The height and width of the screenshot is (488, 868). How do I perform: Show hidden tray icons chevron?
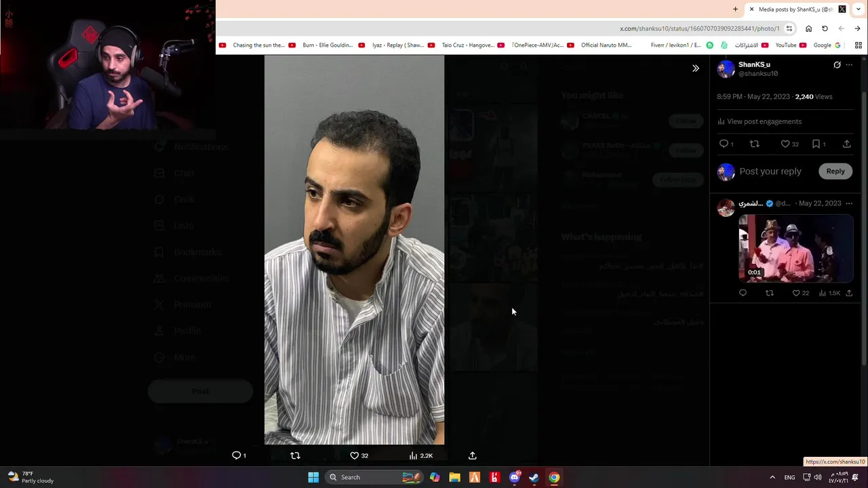(x=772, y=477)
